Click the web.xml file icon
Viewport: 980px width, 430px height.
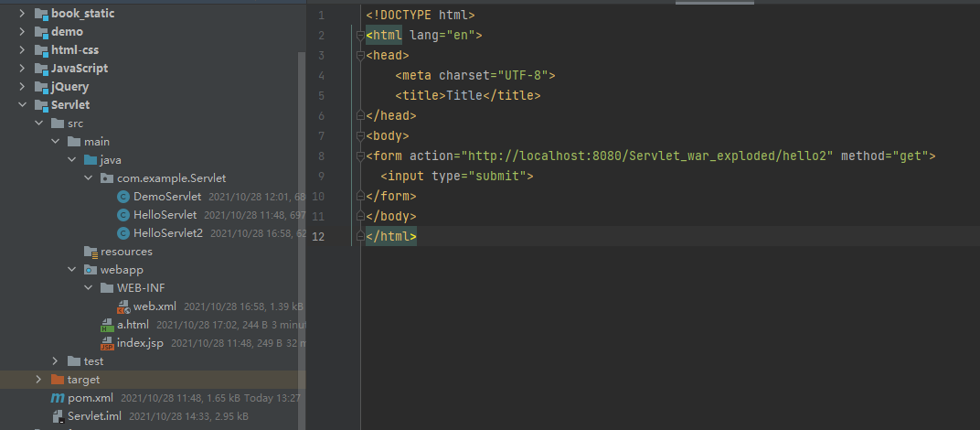pos(123,306)
